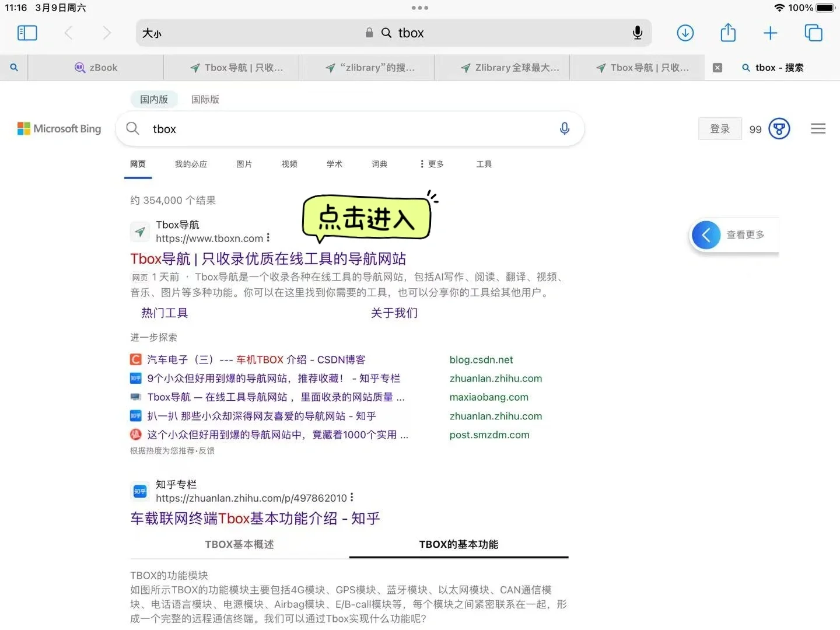
Task: Open 竟藏着1000个实用 smzdm link
Action: coord(278,435)
